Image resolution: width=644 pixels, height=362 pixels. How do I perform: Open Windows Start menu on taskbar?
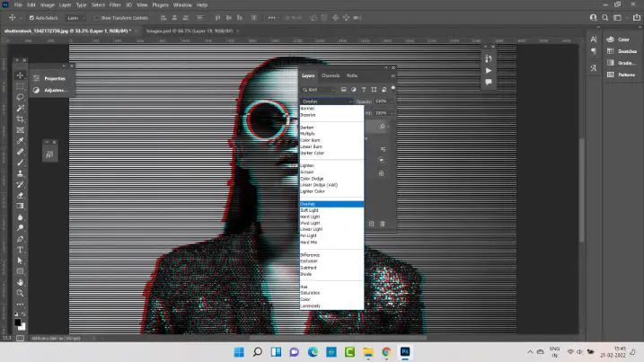pyautogui.click(x=237, y=351)
